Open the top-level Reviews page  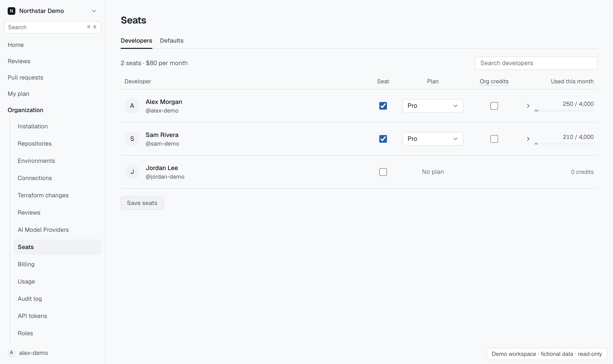pyautogui.click(x=19, y=61)
